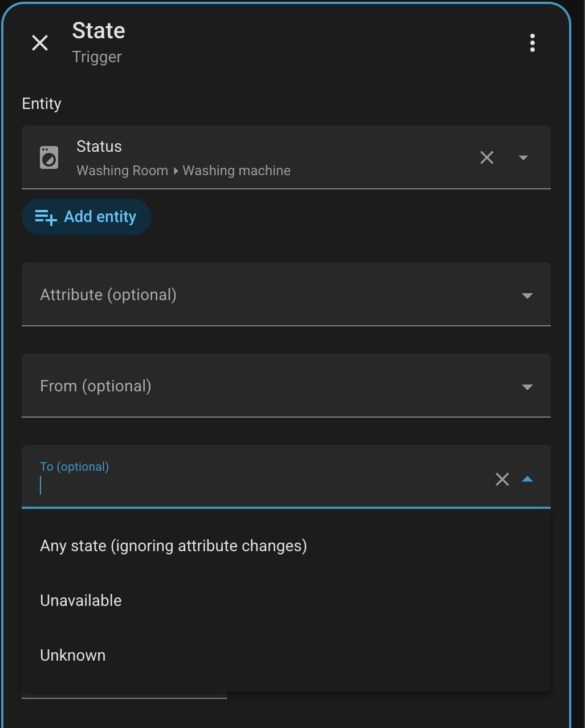Close the State trigger dialog
This screenshot has height=728, width=585.
(40, 43)
